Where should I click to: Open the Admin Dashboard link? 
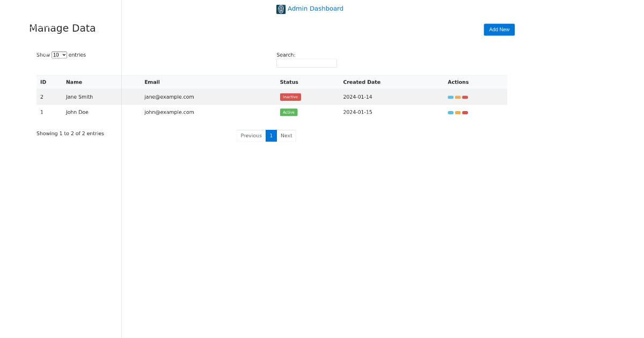pos(315,9)
